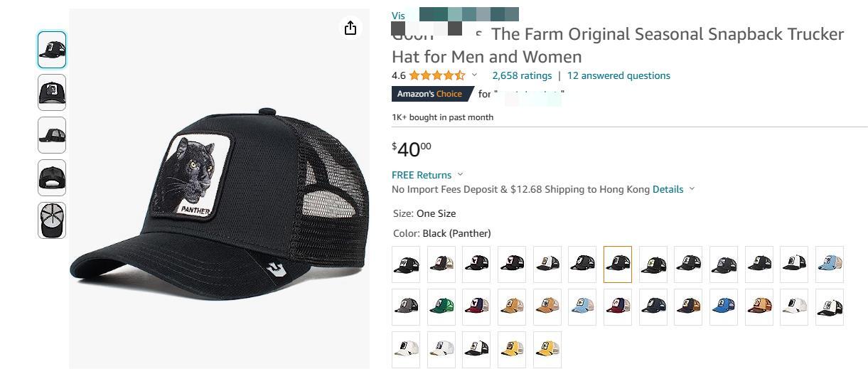
Task: Open the hat underside interior thumbnail
Action: (52, 220)
